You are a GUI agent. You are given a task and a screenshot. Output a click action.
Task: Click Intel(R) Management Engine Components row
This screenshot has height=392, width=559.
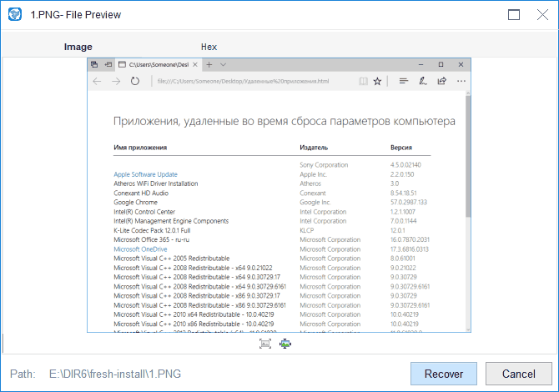click(171, 221)
